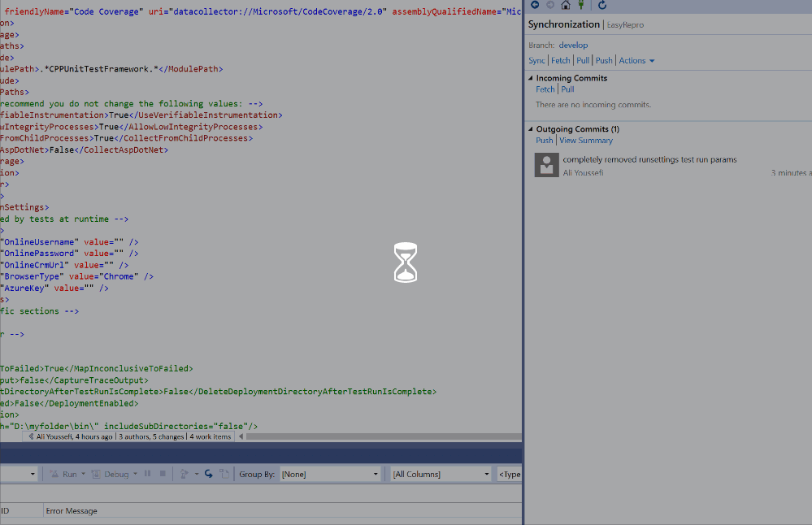Screen dimensions: 812x525
Task: Collapse the Incoming Commits section
Action: pos(531,79)
